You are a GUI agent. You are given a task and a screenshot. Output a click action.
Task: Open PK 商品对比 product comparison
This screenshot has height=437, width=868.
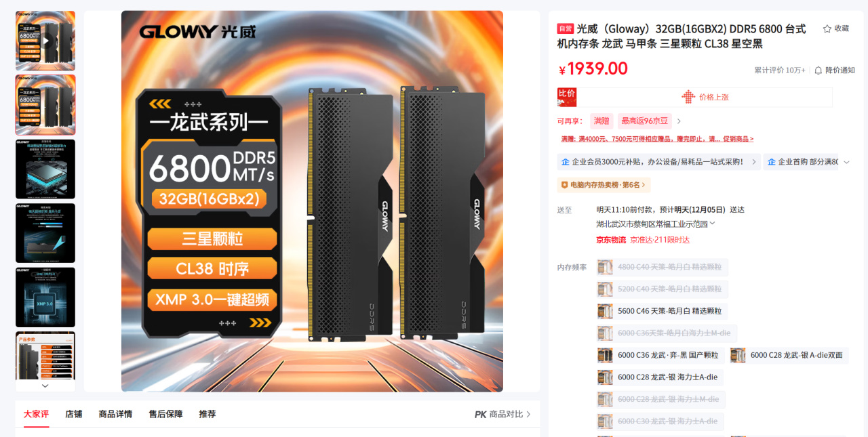(x=502, y=414)
